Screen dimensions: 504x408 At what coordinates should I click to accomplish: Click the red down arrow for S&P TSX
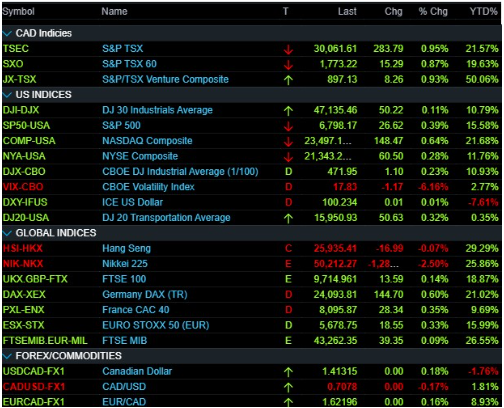[x=288, y=50]
